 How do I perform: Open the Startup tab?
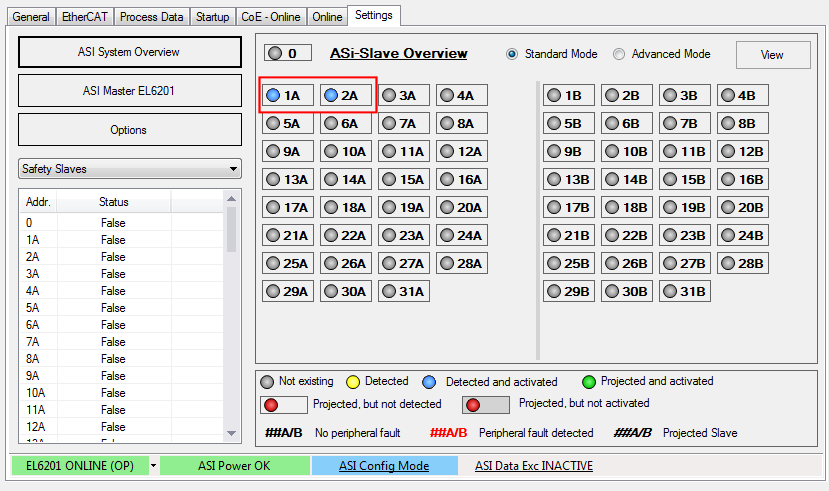coord(213,17)
